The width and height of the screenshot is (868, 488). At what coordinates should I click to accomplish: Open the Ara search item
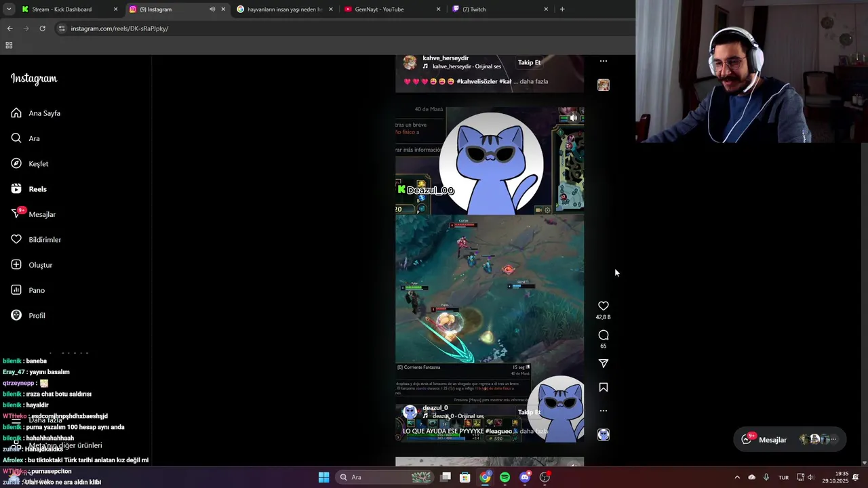click(25, 138)
